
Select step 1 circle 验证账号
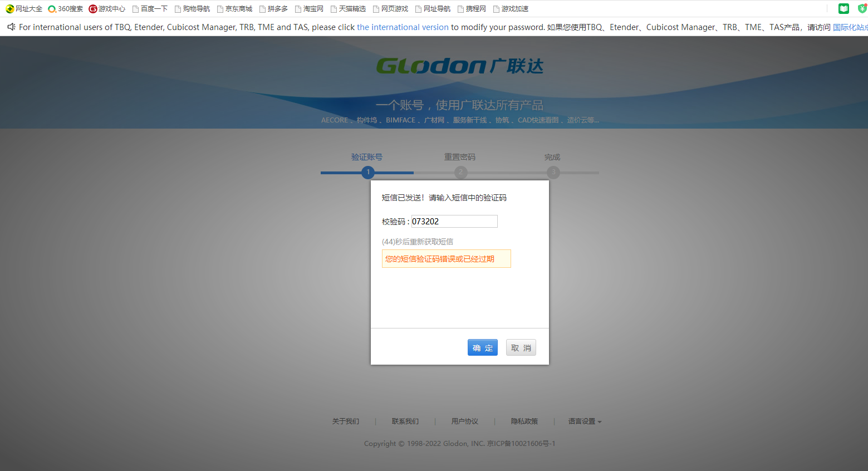[367, 172]
